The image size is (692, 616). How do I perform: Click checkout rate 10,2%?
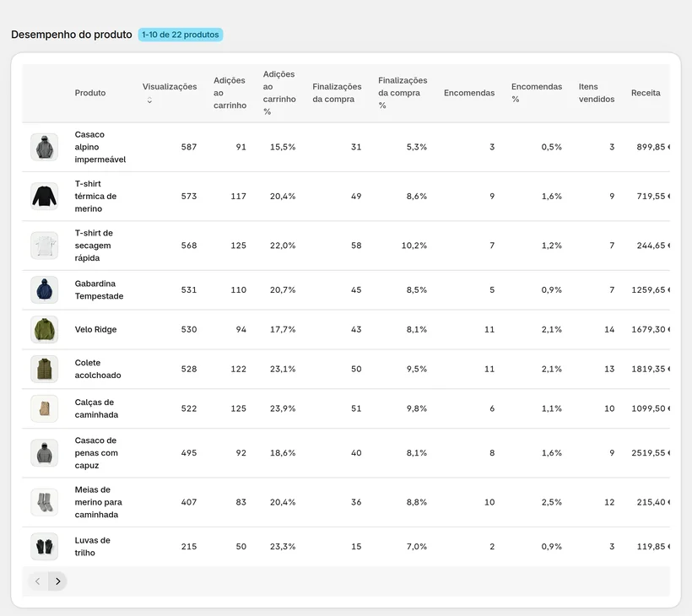click(x=414, y=246)
